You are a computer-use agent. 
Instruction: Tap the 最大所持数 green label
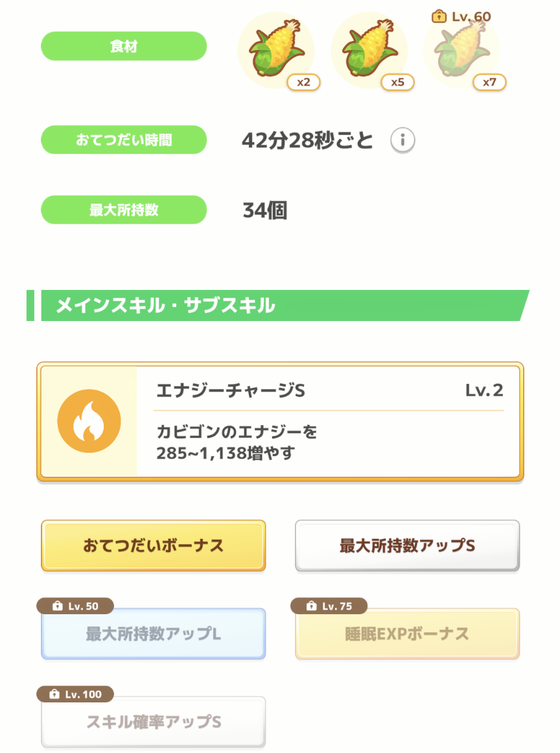pyautogui.click(x=124, y=210)
